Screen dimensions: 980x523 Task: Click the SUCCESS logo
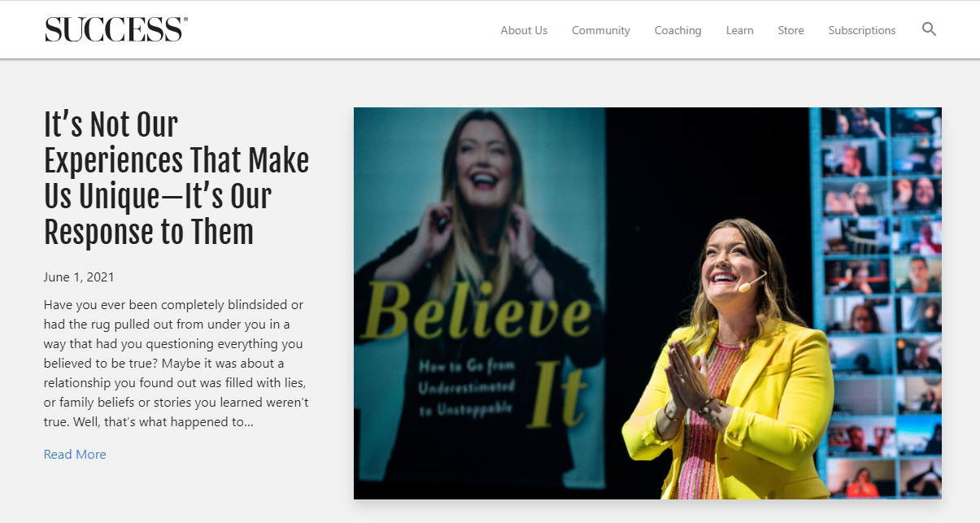coord(115,30)
